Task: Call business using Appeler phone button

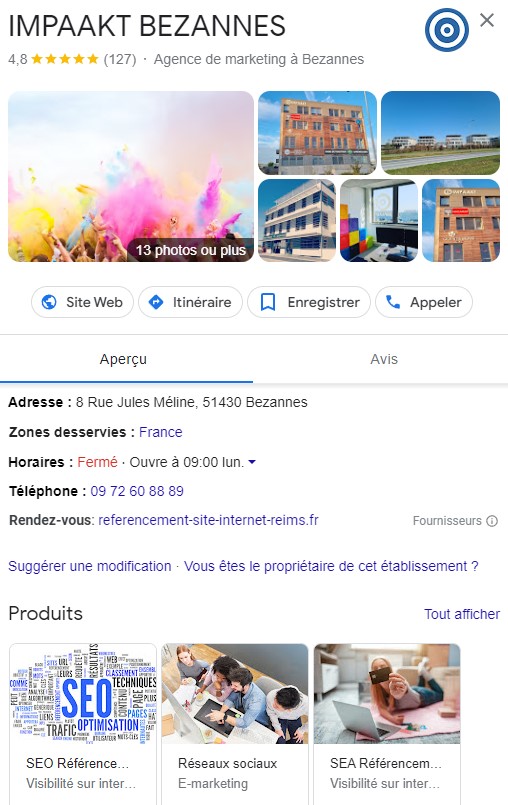Action: tap(424, 302)
